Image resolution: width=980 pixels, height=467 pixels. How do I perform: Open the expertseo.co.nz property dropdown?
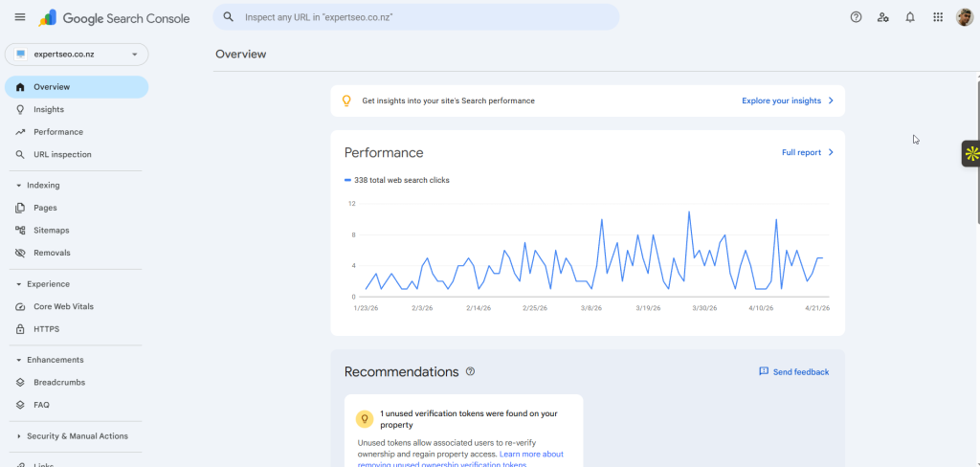pyautogui.click(x=77, y=55)
